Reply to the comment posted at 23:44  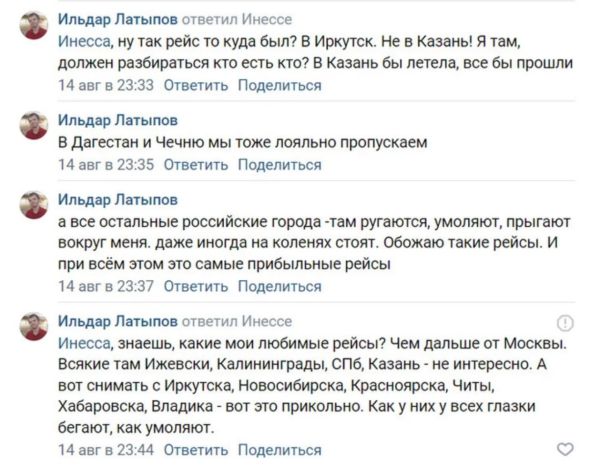(195, 449)
